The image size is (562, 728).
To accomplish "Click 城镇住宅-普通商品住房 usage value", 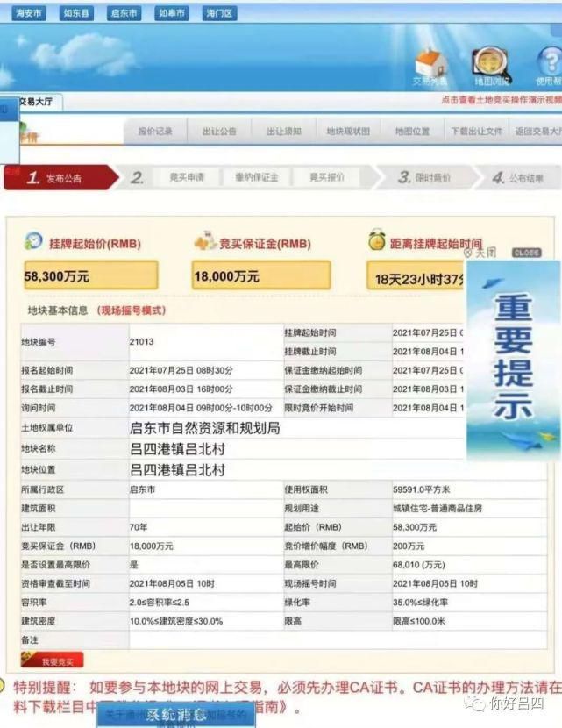I will (438, 509).
